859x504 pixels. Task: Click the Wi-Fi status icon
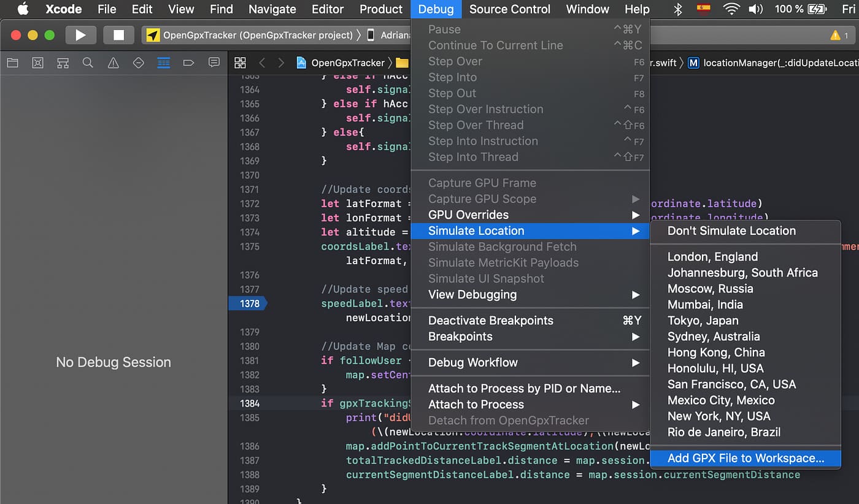coord(731,9)
